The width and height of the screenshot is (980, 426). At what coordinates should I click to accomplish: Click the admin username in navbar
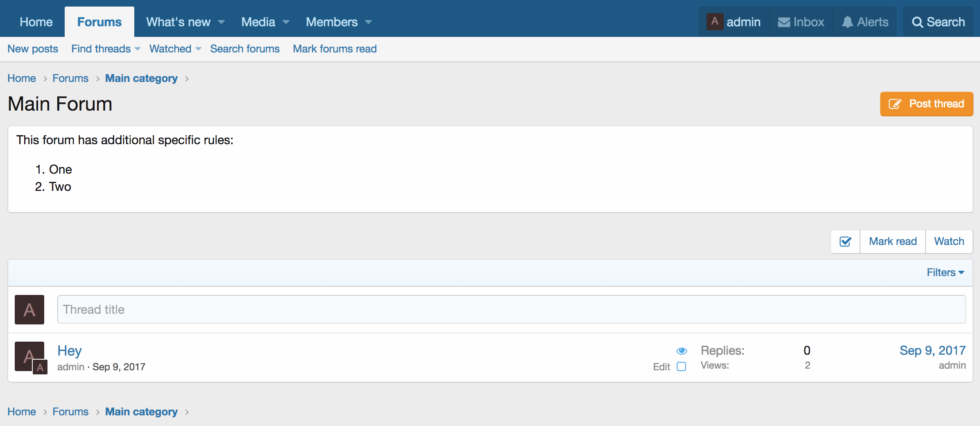coord(743,22)
